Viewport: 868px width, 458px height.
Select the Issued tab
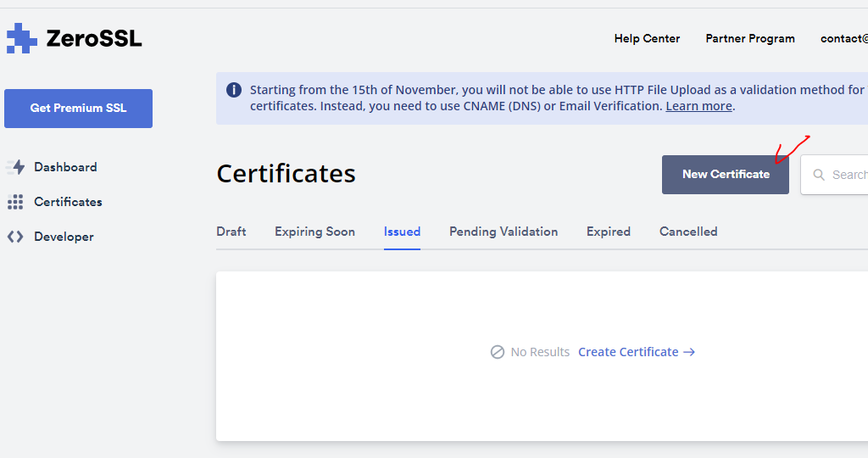coord(402,232)
